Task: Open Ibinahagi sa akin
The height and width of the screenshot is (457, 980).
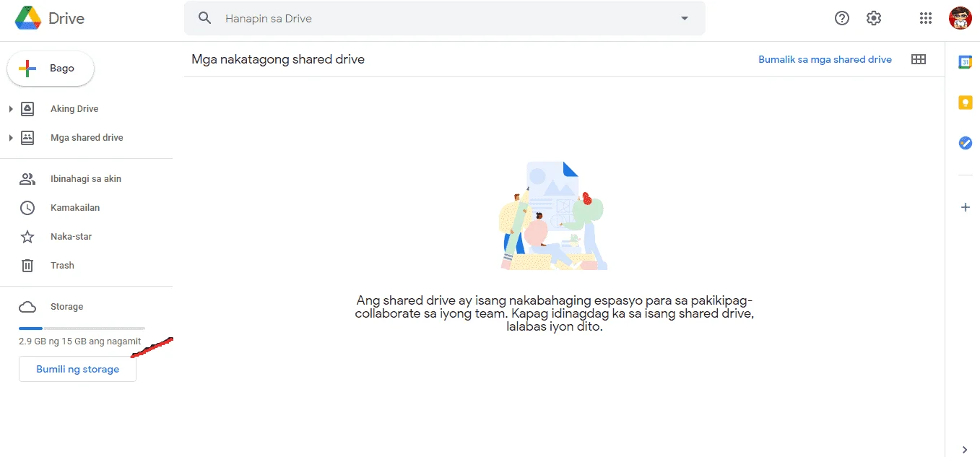Action: (86, 179)
